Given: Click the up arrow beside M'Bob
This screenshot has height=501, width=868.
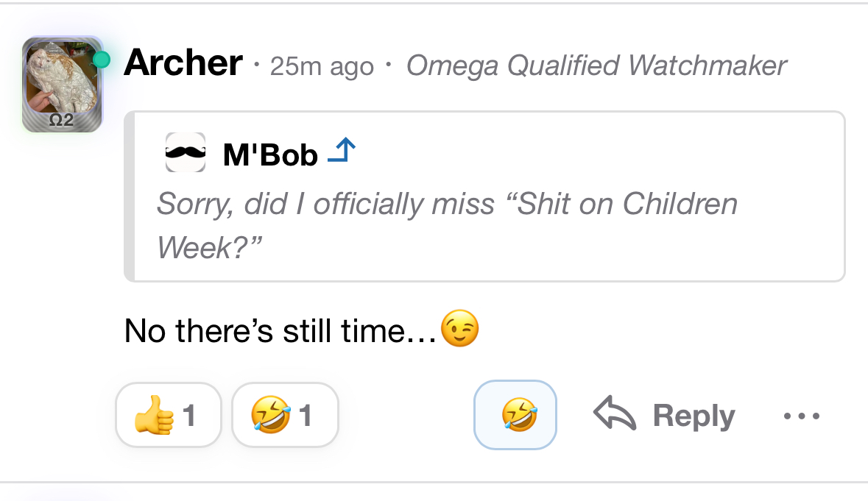Looking at the screenshot, I should pyautogui.click(x=341, y=152).
